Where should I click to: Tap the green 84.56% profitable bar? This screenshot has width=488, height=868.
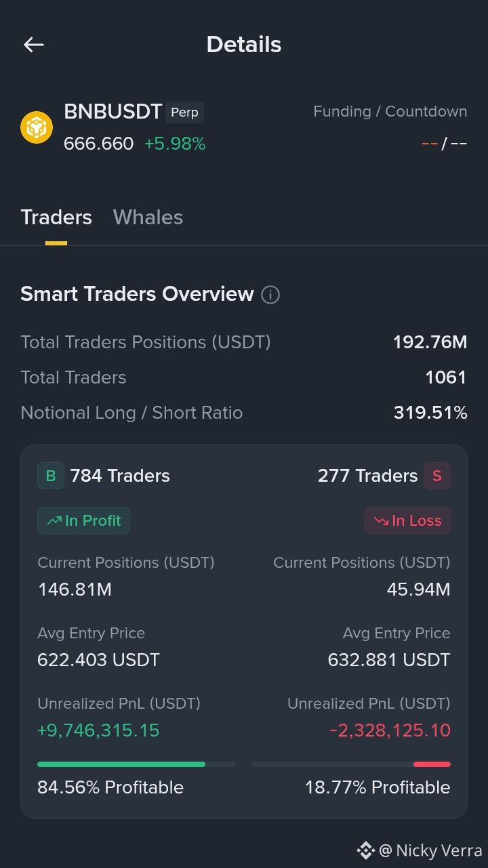coord(121,764)
